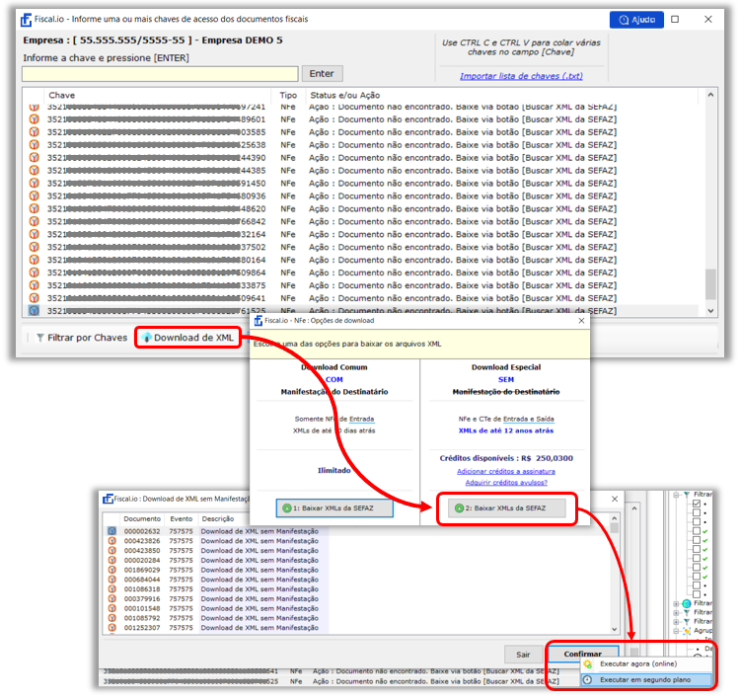Close the Opções de download dialog
The height and width of the screenshot is (700, 741).
[581, 321]
